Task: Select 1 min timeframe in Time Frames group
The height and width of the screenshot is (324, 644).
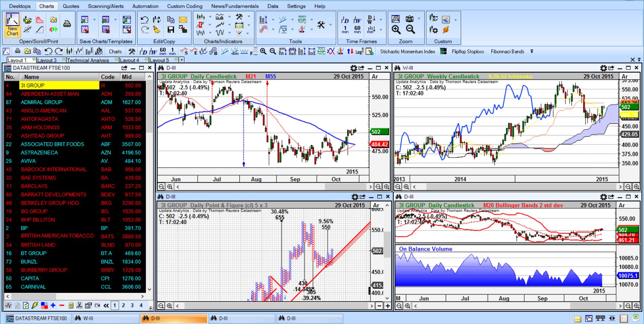Action: pos(345,30)
